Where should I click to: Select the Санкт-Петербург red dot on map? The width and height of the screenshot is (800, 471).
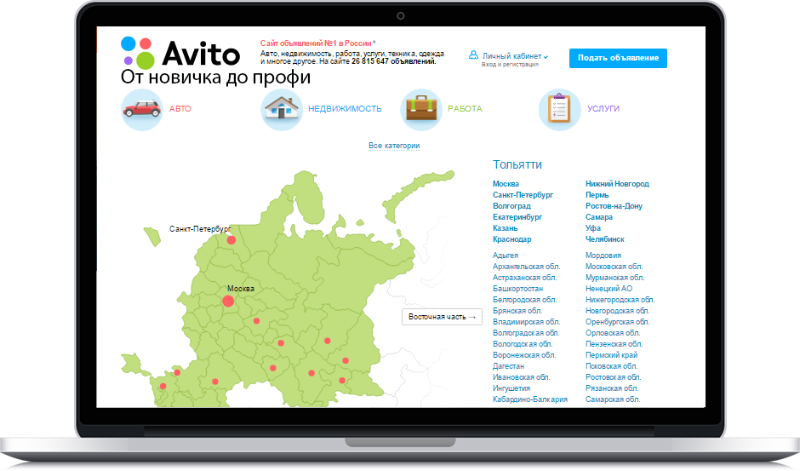coord(231,240)
